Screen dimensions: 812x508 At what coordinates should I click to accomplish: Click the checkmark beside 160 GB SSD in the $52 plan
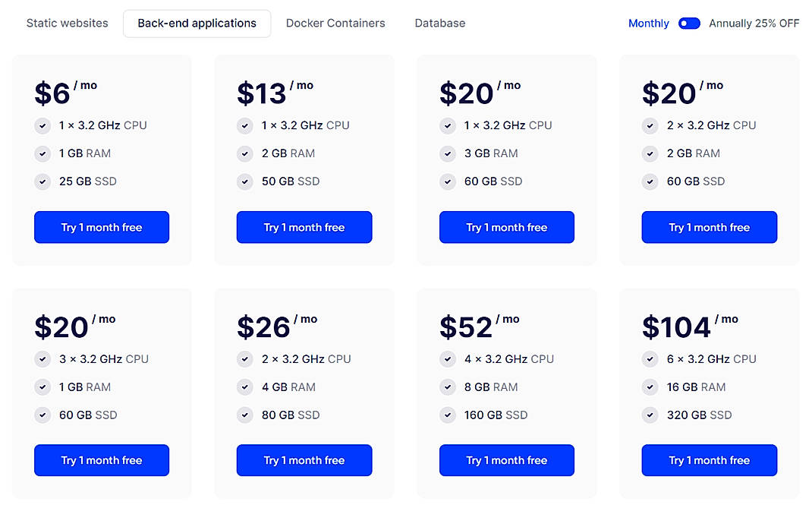pyautogui.click(x=448, y=415)
